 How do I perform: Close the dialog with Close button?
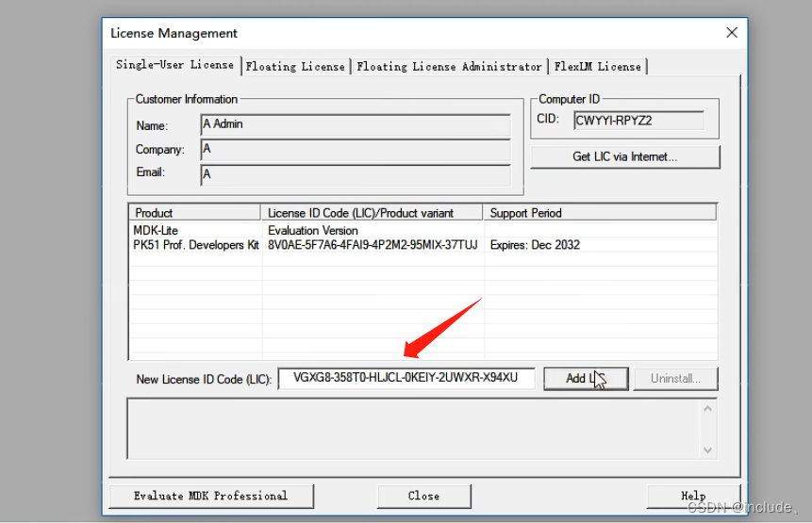click(424, 496)
